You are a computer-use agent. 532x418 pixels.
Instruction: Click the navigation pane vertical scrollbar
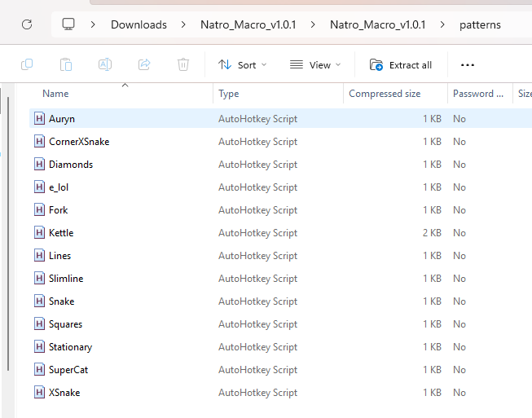point(8,234)
